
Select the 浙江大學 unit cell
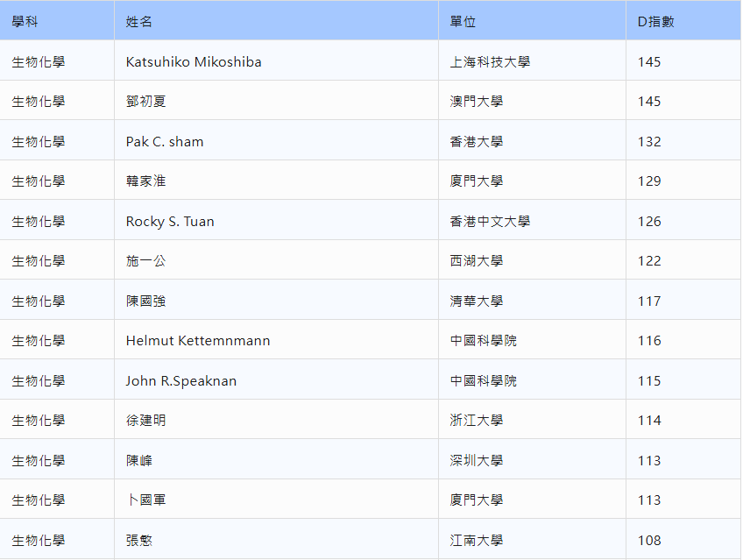point(477,421)
